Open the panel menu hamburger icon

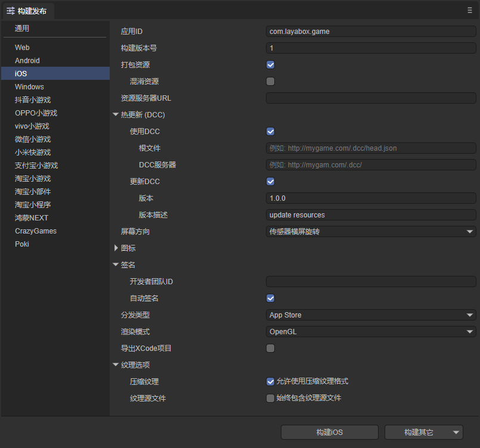[x=470, y=10]
